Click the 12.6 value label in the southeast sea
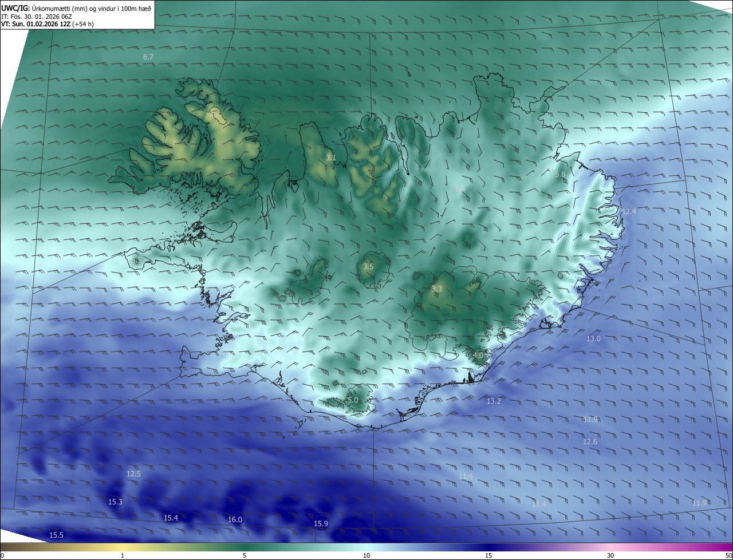733x560 pixels. coord(590,442)
